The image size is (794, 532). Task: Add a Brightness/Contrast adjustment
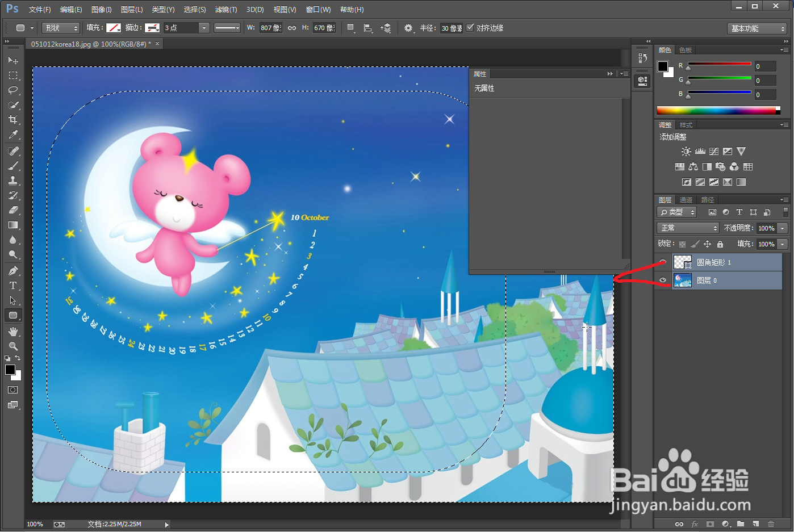[x=686, y=152]
